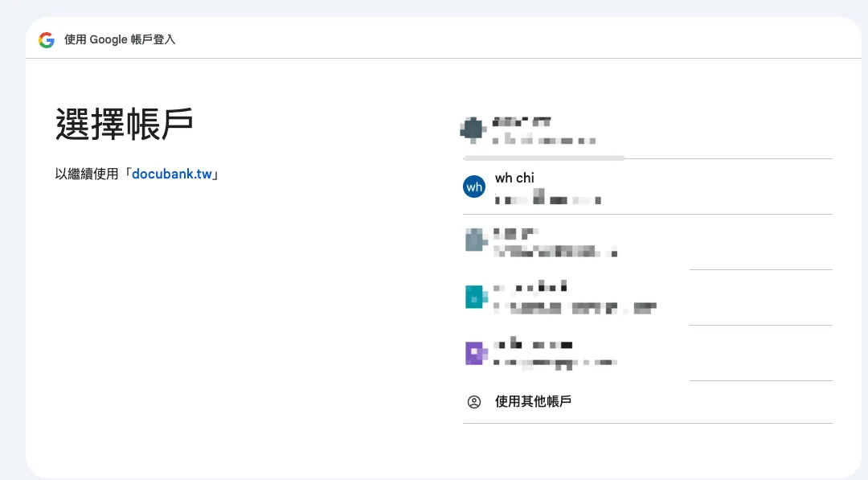Click the teal avatar in the account list
868x480 pixels.
(x=476, y=297)
